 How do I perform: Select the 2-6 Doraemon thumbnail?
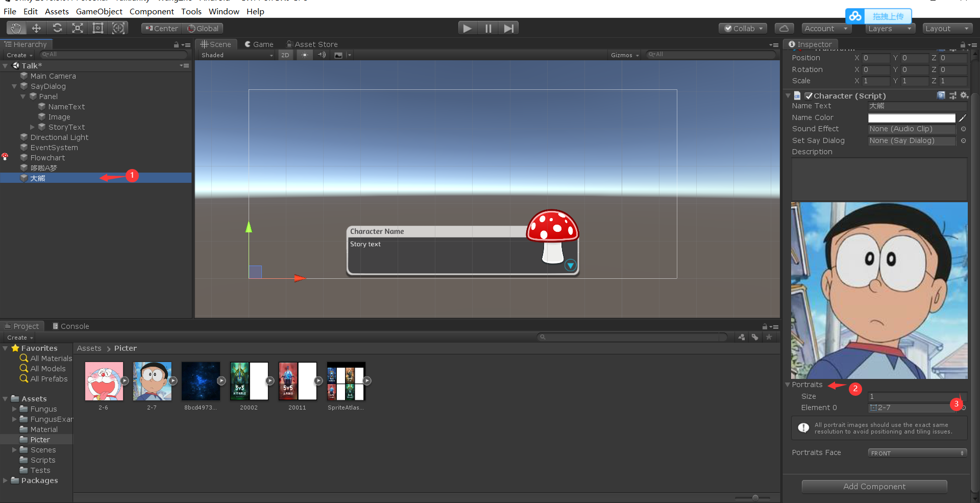[x=104, y=381]
